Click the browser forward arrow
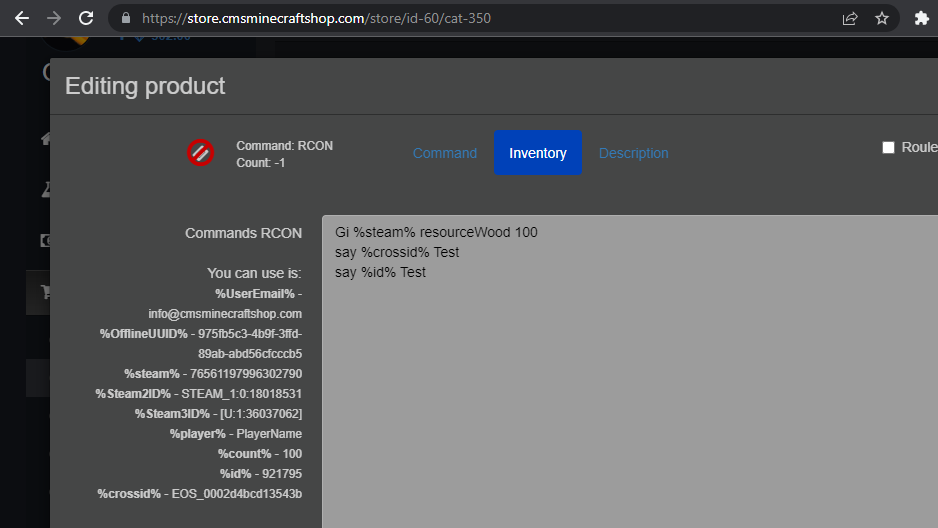The image size is (938, 528). [54, 18]
